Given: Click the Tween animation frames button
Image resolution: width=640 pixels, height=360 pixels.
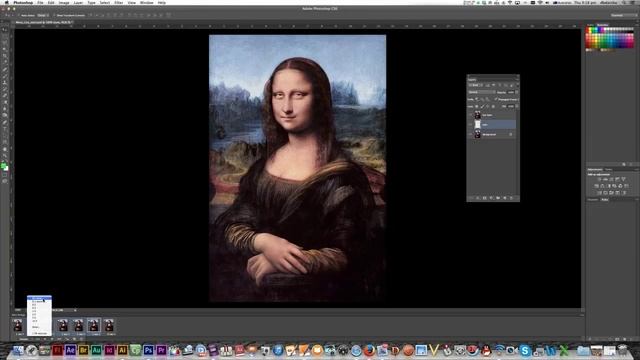Looking at the screenshot, I should click(x=67, y=339).
